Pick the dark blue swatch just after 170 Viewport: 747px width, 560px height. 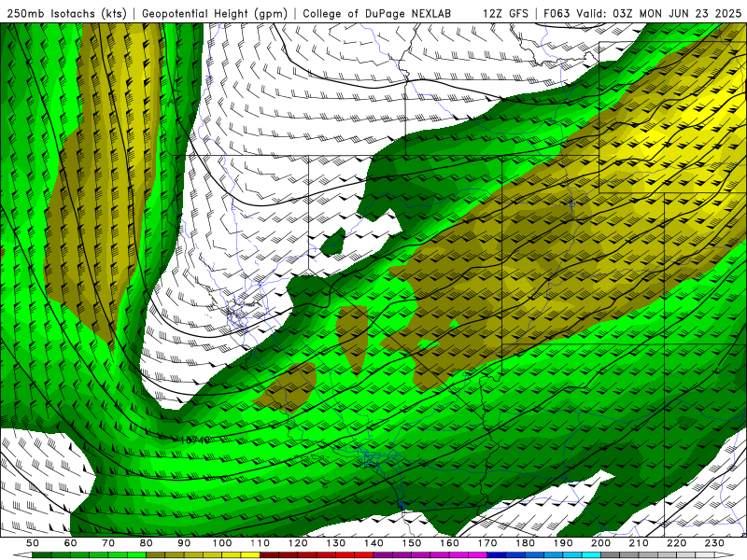pyautogui.click(x=497, y=555)
